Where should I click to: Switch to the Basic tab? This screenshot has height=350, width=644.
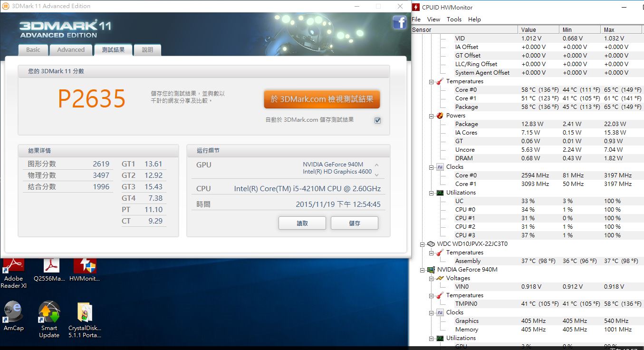tap(33, 50)
